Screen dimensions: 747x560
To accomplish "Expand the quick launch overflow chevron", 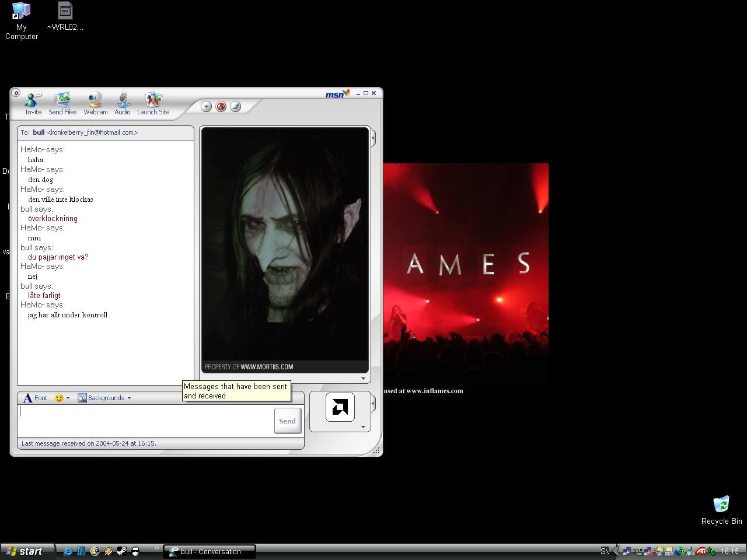I will click(x=156, y=548).
